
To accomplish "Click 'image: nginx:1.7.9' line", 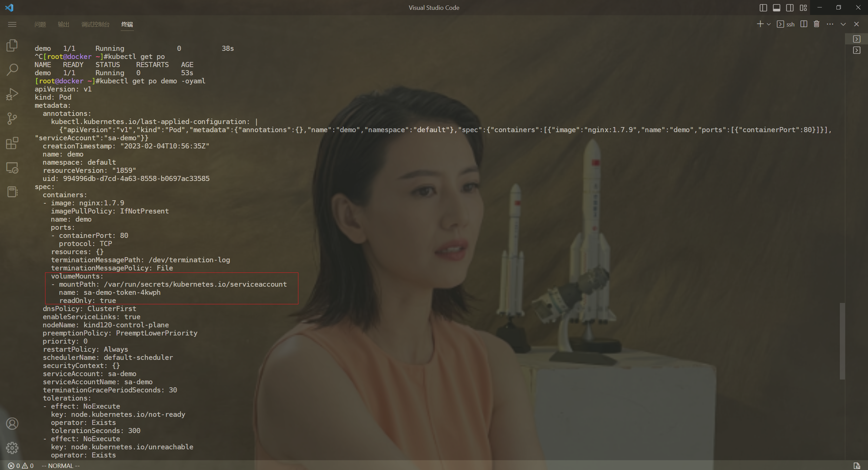I will 87,203.
